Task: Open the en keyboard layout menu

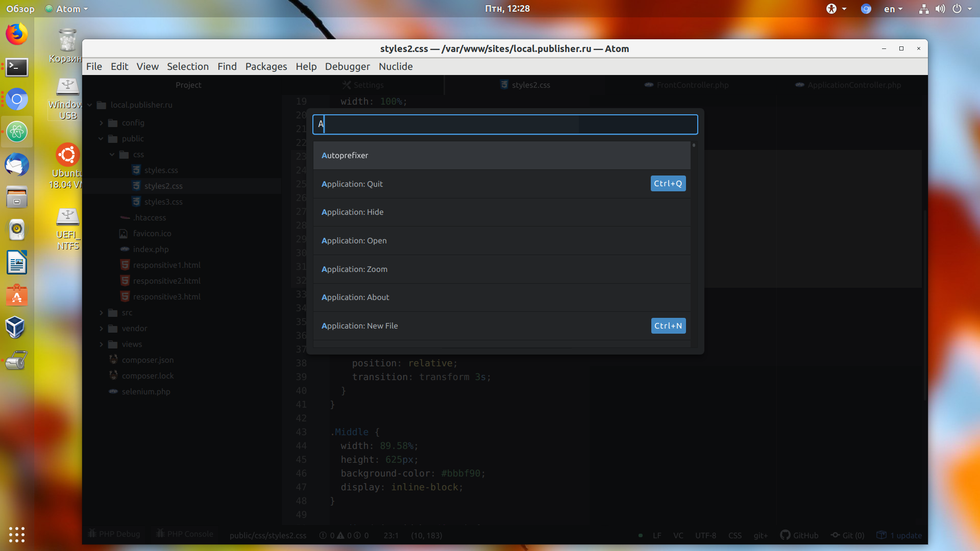Action: (x=893, y=9)
